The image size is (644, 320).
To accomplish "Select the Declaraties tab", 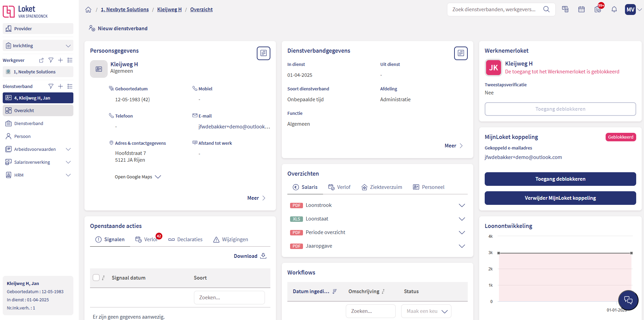I will pos(185,239).
